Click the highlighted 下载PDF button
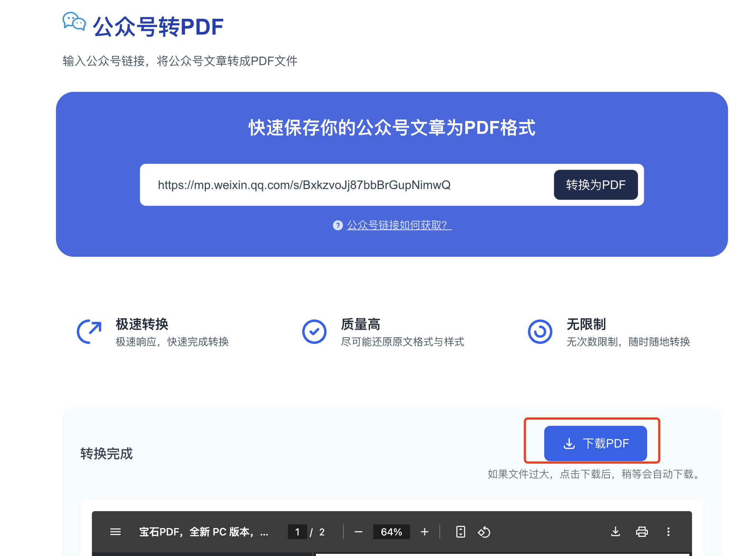 point(596,443)
